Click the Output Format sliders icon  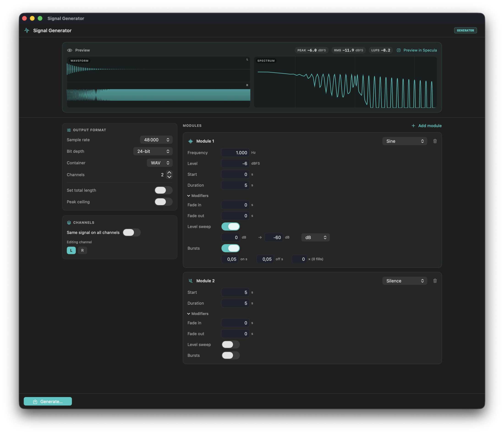point(69,130)
